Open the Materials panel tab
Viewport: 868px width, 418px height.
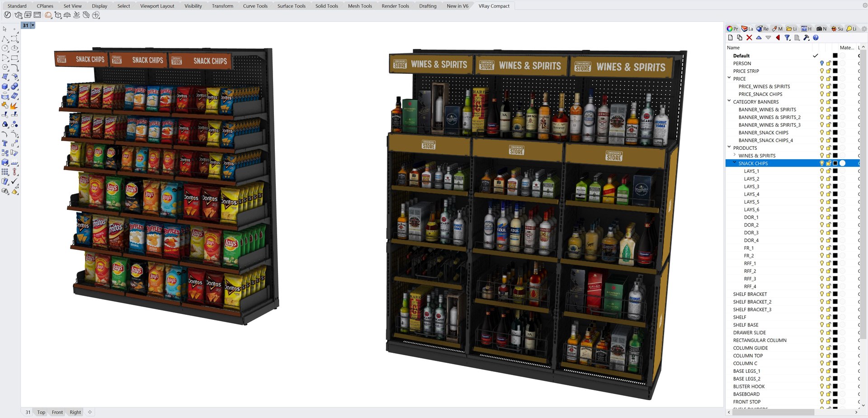[778, 28]
